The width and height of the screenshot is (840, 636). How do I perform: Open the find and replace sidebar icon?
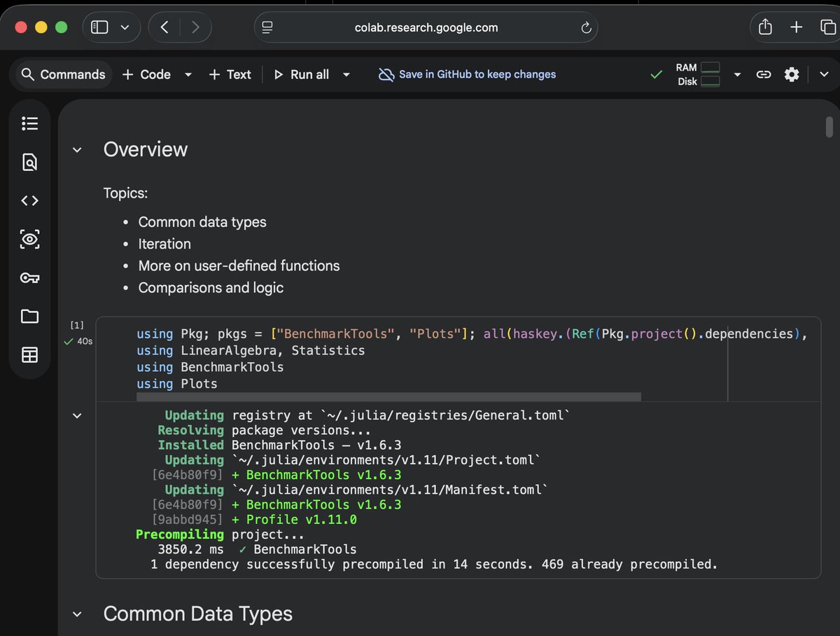click(x=29, y=163)
